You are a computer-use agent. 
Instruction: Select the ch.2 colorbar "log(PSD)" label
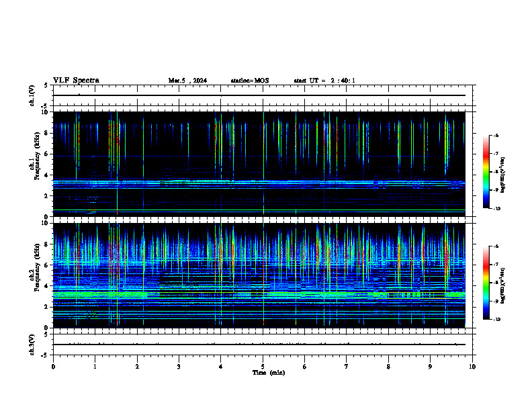pyautogui.click(x=503, y=285)
